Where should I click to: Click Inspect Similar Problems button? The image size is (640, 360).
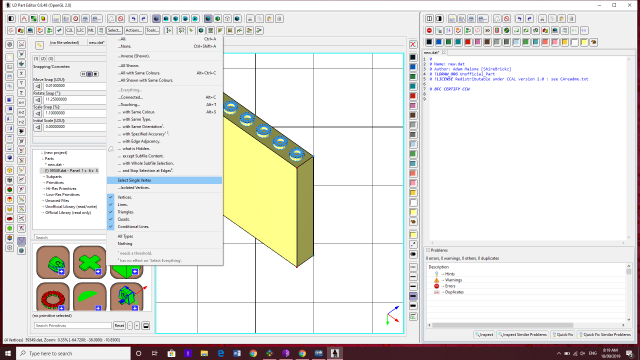pyautogui.click(x=522, y=335)
